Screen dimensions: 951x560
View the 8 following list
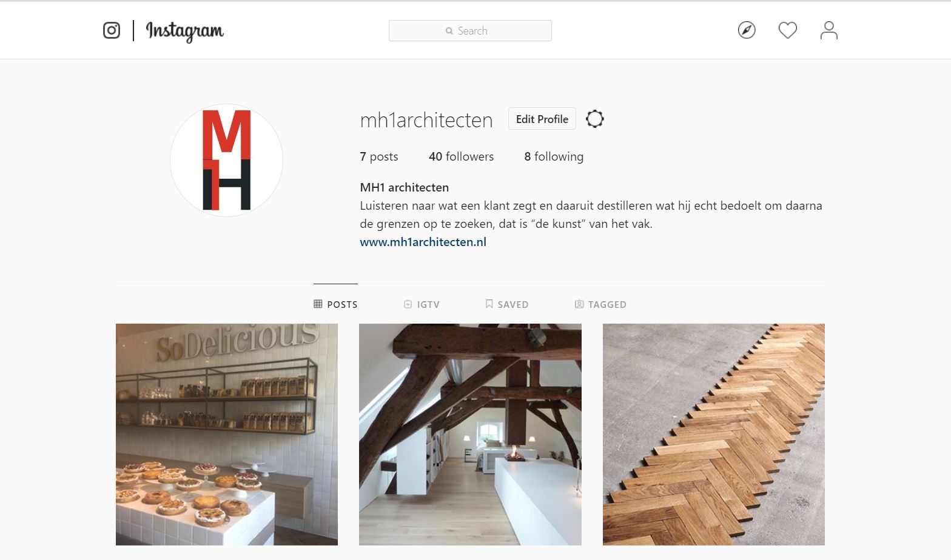coord(554,156)
